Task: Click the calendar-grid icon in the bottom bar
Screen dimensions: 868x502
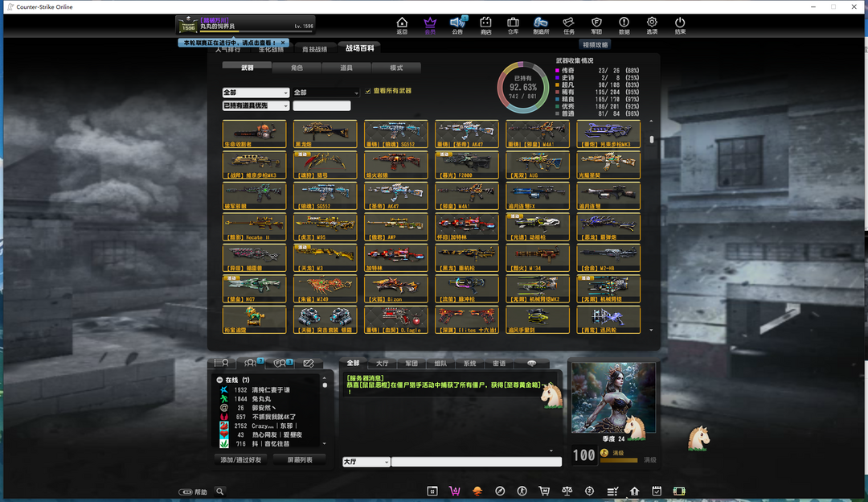Action: tap(432, 491)
